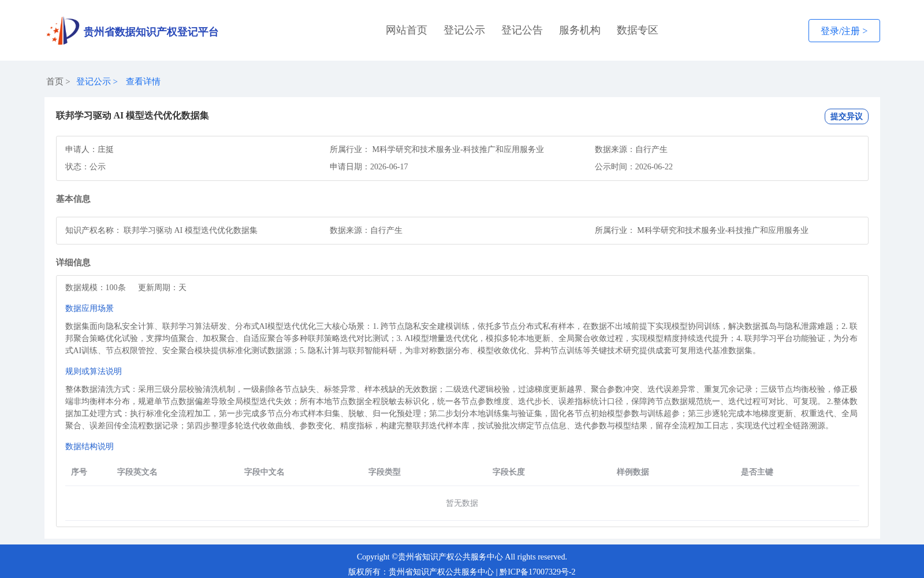Click the 字段英文名 column header
The width and height of the screenshot is (924, 578).
[137, 472]
